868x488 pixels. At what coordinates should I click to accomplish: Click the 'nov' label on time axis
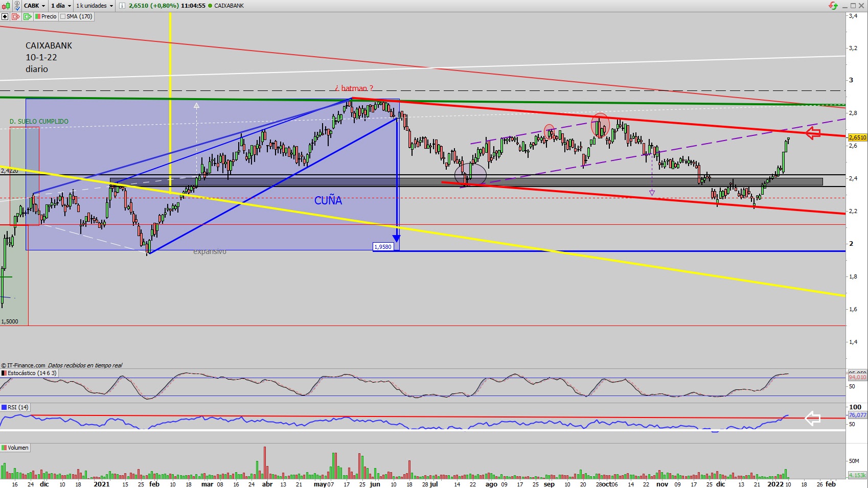662,484
